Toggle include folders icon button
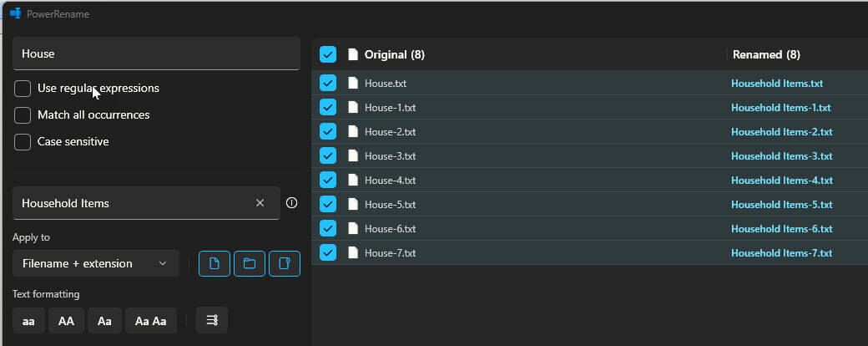 coord(250,263)
